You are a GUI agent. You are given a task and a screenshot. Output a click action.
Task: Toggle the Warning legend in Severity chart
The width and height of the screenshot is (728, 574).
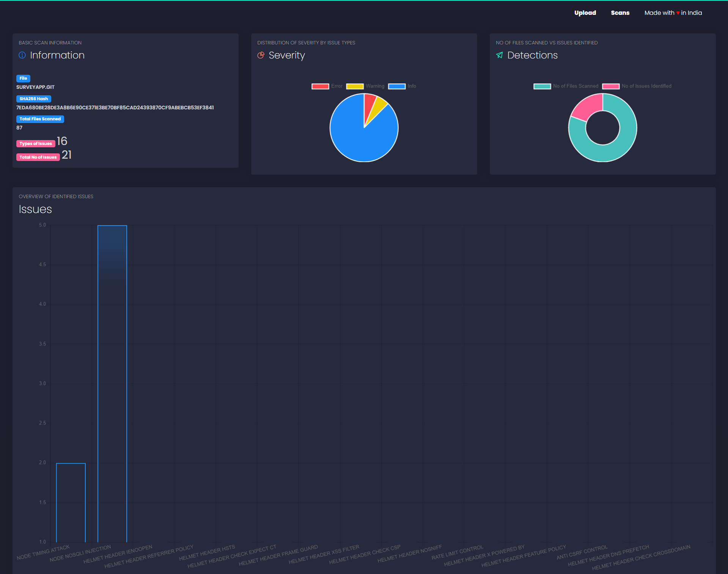365,86
